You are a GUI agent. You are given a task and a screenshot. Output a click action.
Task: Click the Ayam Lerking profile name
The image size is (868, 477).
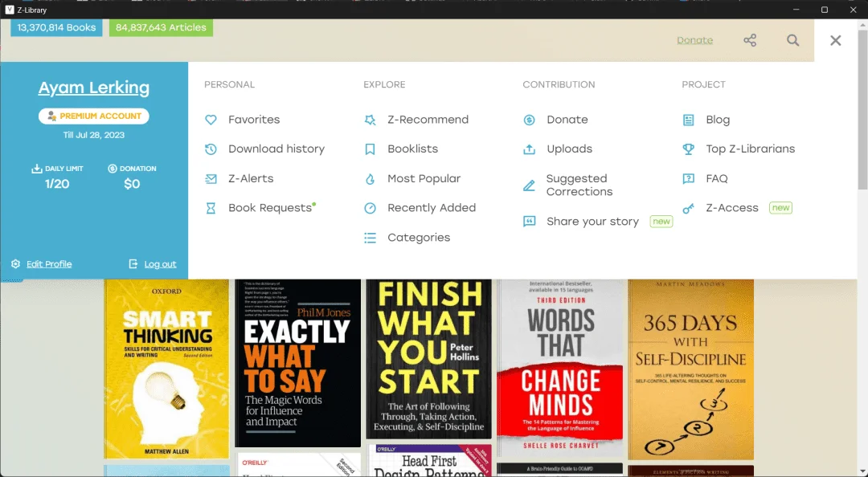[93, 88]
